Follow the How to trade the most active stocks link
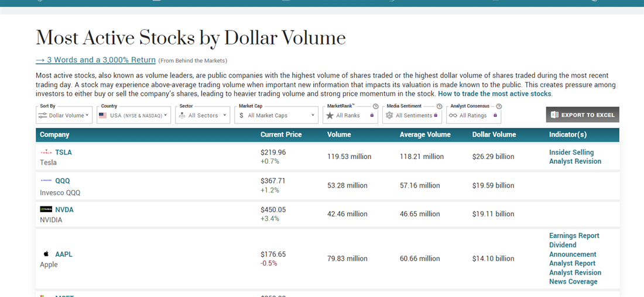This screenshot has height=297, width=644. coord(494,94)
